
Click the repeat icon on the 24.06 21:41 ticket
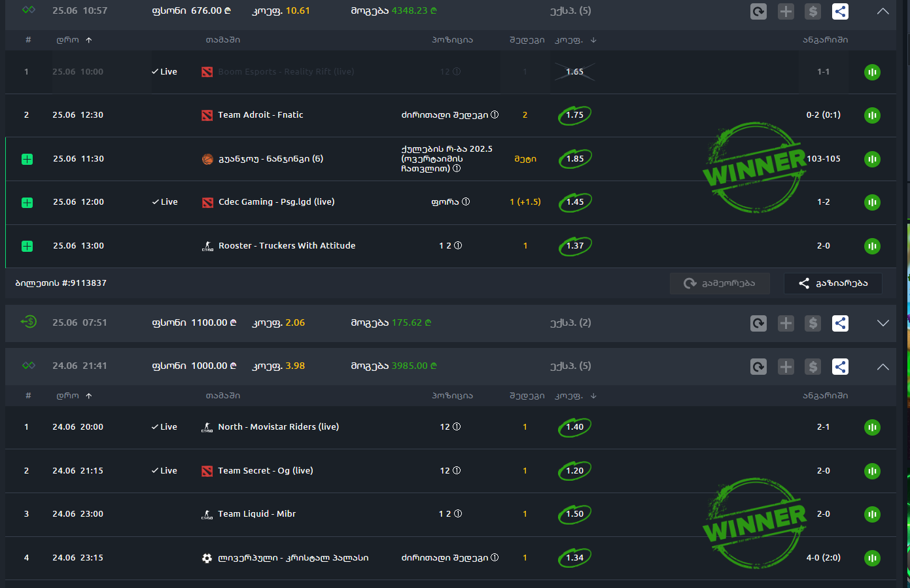pos(758,366)
